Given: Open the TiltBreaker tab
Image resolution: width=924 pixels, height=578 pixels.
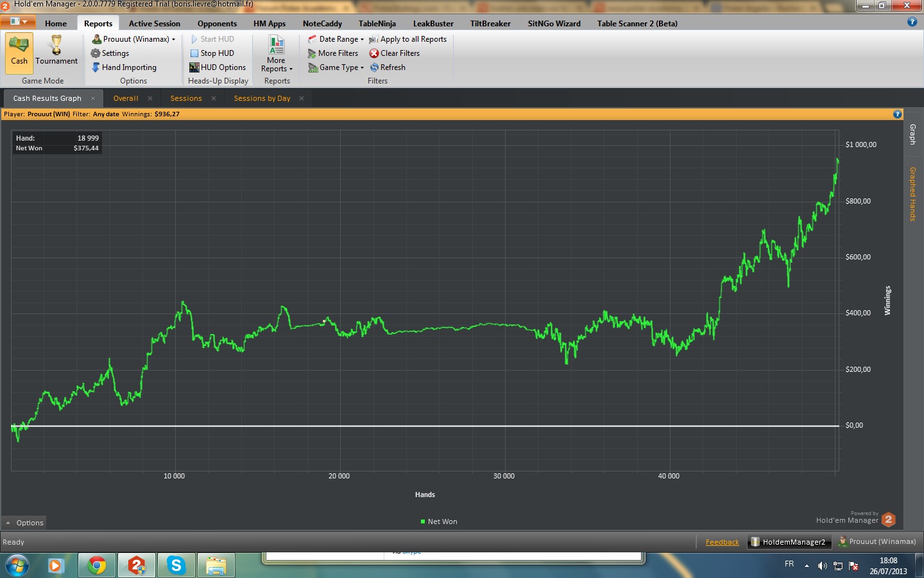Looking at the screenshot, I should click(490, 24).
